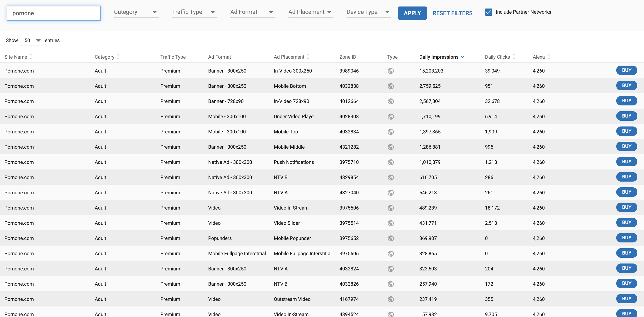This screenshot has width=644, height=317.
Task: Uncheck Include Partner Networks checkbox
Action: pyautogui.click(x=488, y=12)
